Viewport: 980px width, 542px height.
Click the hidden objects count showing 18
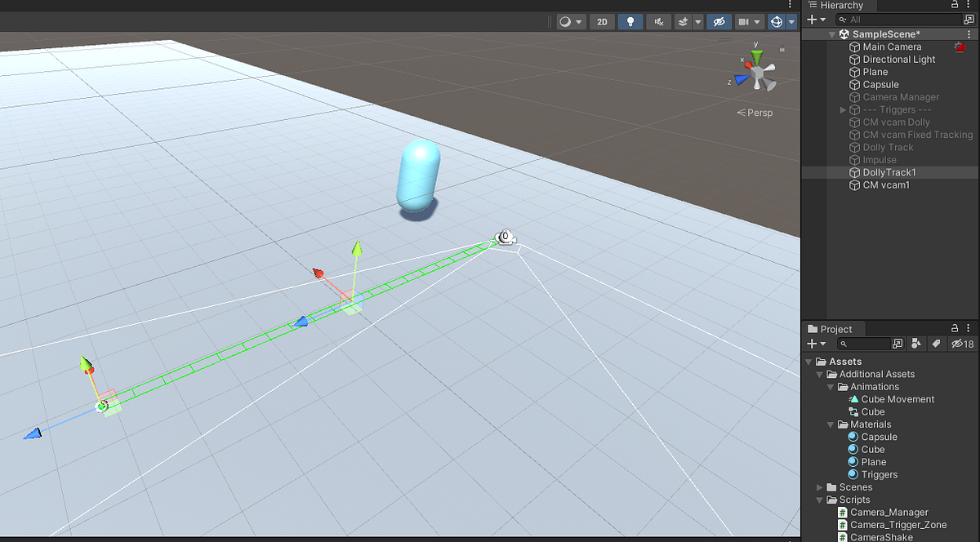pos(962,344)
